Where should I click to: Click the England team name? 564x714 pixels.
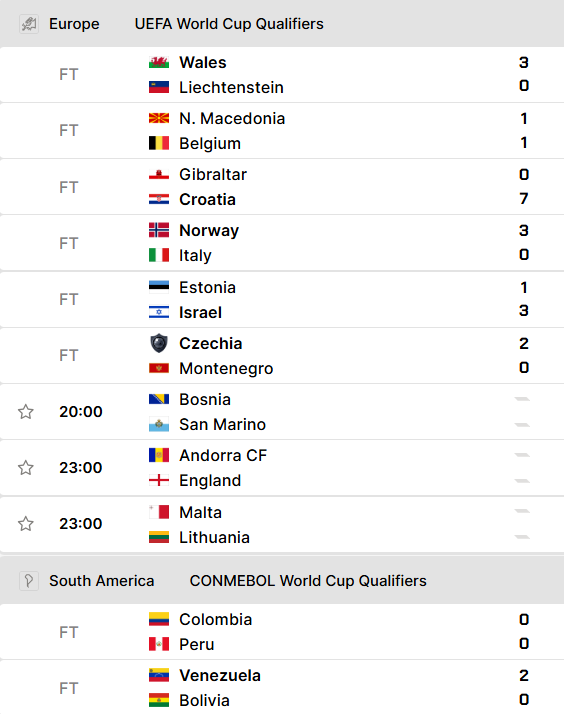[210, 480]
